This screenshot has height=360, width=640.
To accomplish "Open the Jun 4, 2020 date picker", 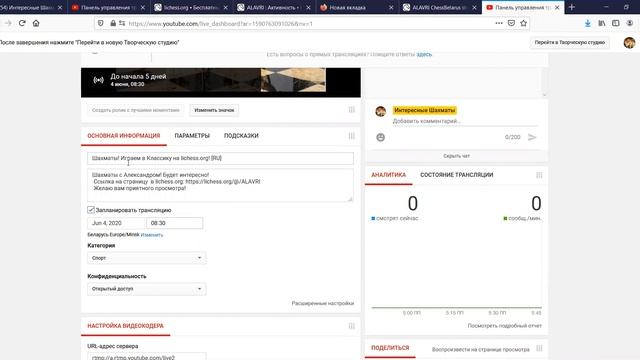I will [116, 223].
